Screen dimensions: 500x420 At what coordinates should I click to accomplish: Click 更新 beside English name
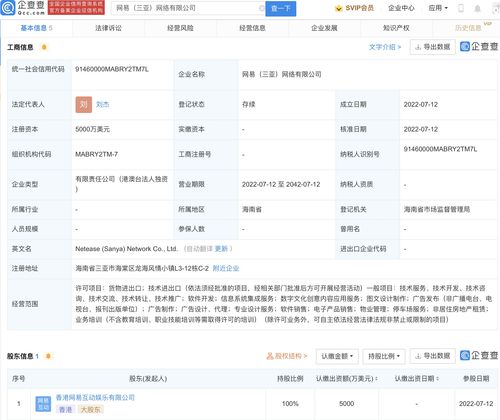tap(221, 249)
